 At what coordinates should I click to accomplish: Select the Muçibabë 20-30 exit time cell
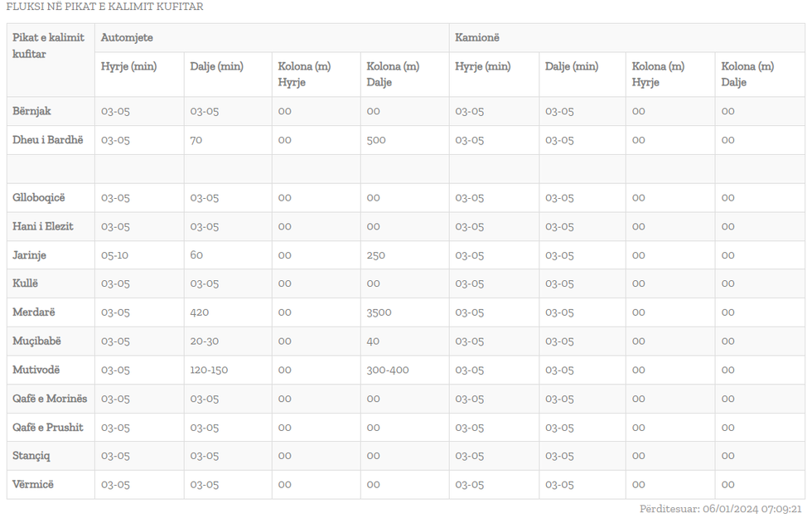[205, 341]
